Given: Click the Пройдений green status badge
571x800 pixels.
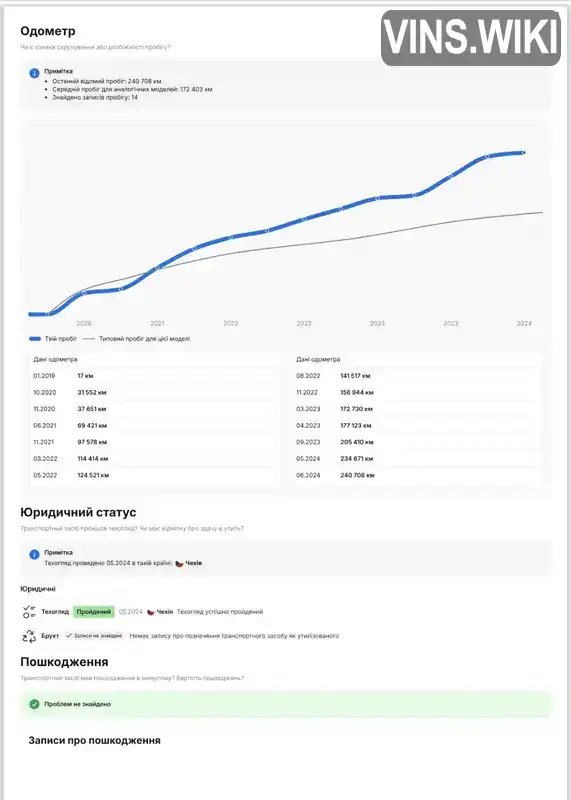Looking at the screenshot, I should coord(93,612).
